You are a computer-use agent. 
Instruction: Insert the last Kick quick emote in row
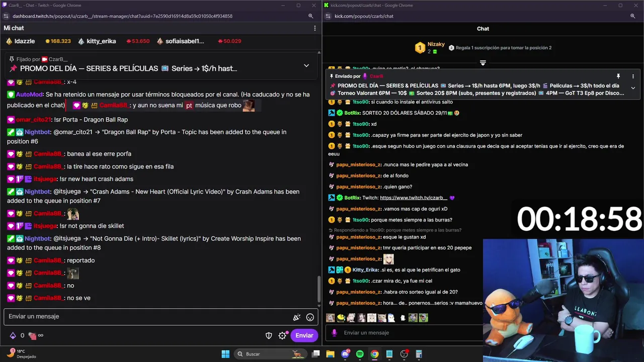tap(423, 318)
